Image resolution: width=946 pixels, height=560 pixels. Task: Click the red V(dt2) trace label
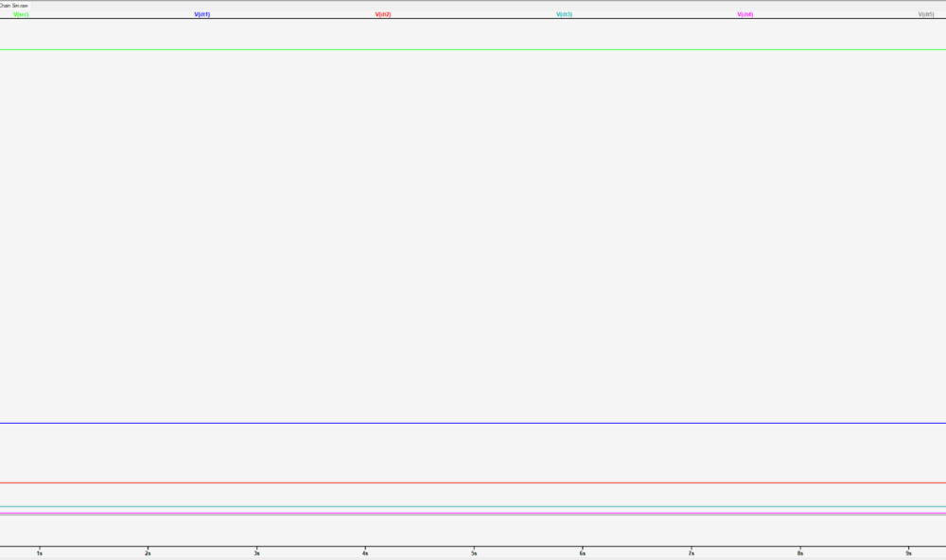[383, 14]
